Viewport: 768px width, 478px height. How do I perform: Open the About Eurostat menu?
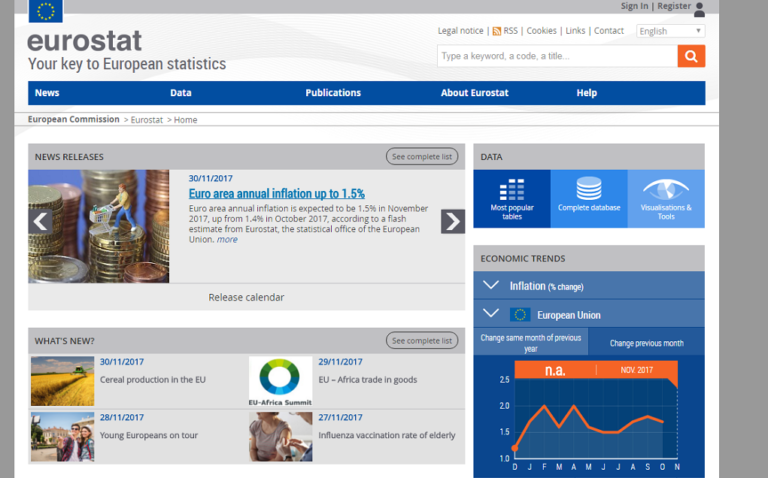[475, 93]
